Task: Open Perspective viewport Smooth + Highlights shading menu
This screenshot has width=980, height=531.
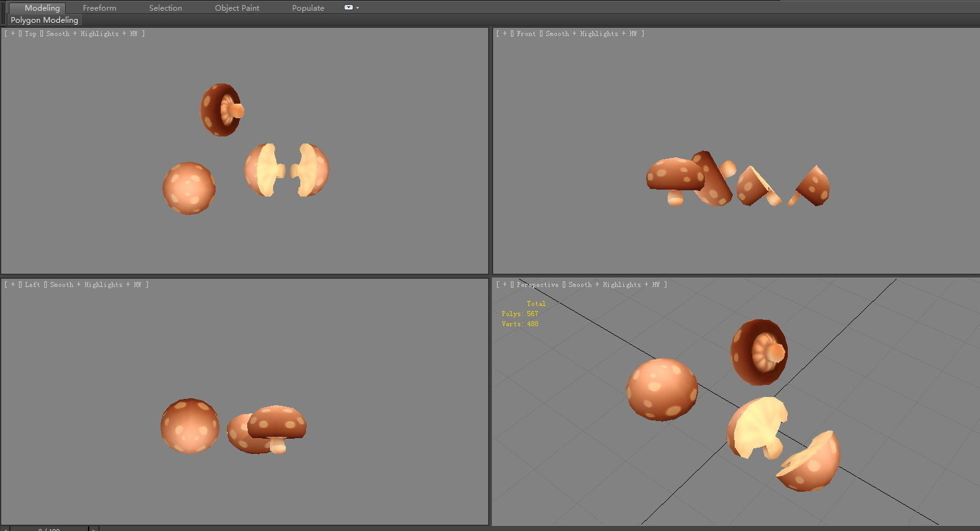Action: (614, 284)
